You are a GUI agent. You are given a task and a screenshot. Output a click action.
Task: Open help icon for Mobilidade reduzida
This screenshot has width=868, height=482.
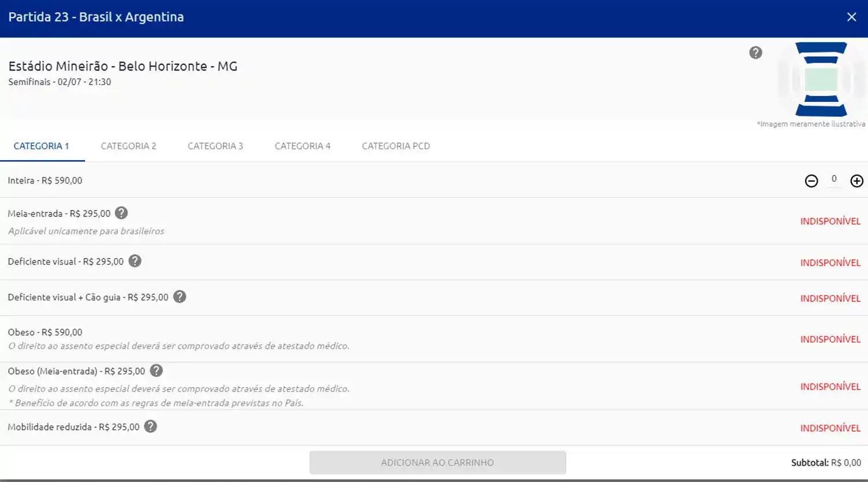(x=150, y=426)
